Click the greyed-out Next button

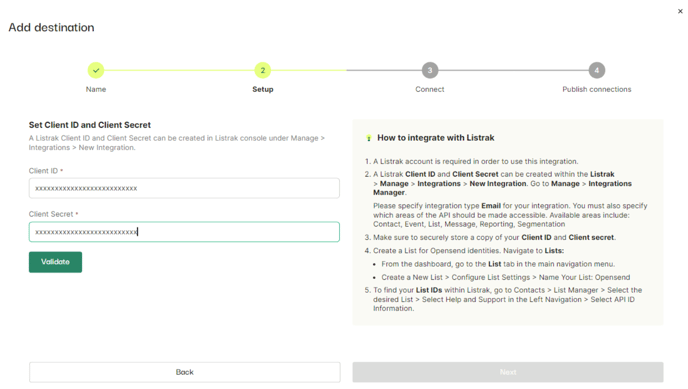(508, 372)
